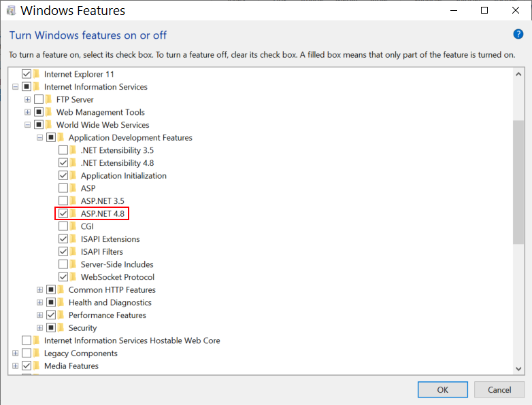Check the Legacy Components checkbox
This screenshot has height=405, width=532.
click(x=27, y=353)
